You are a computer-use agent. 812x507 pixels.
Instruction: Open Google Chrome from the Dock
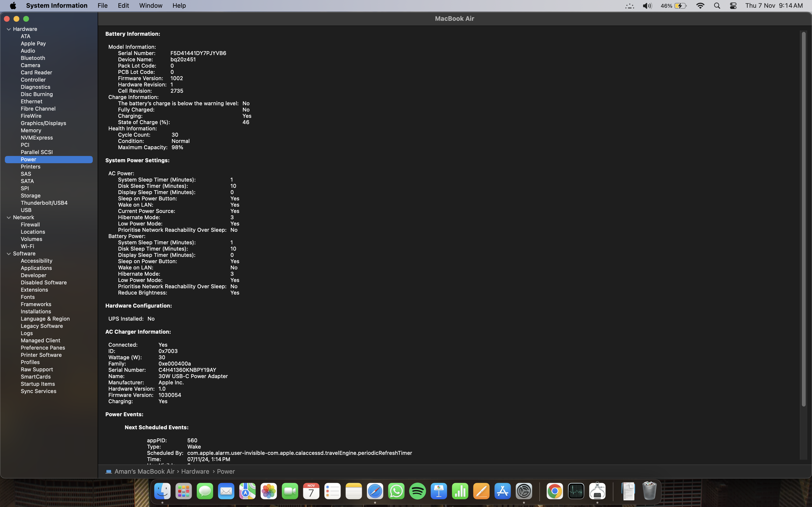point(555,492)
